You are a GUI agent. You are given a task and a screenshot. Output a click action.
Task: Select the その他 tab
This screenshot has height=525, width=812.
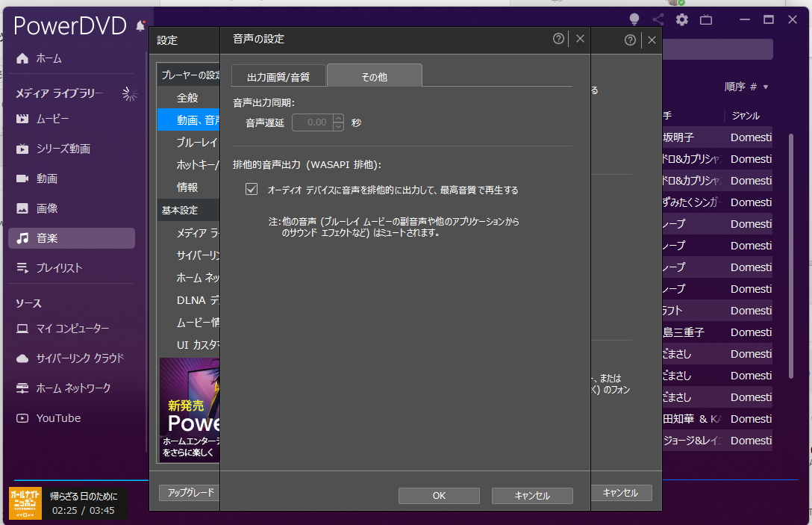point(374,76)
